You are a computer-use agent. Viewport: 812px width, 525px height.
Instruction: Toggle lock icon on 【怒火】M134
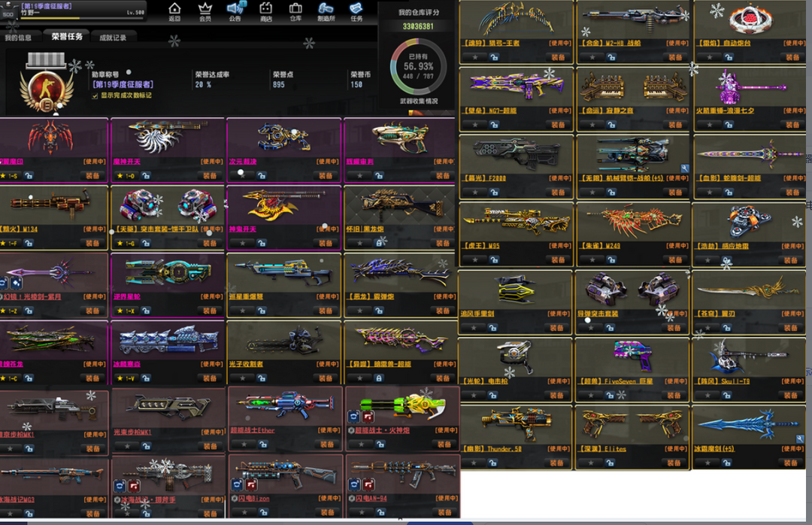(x=28, y=243)
